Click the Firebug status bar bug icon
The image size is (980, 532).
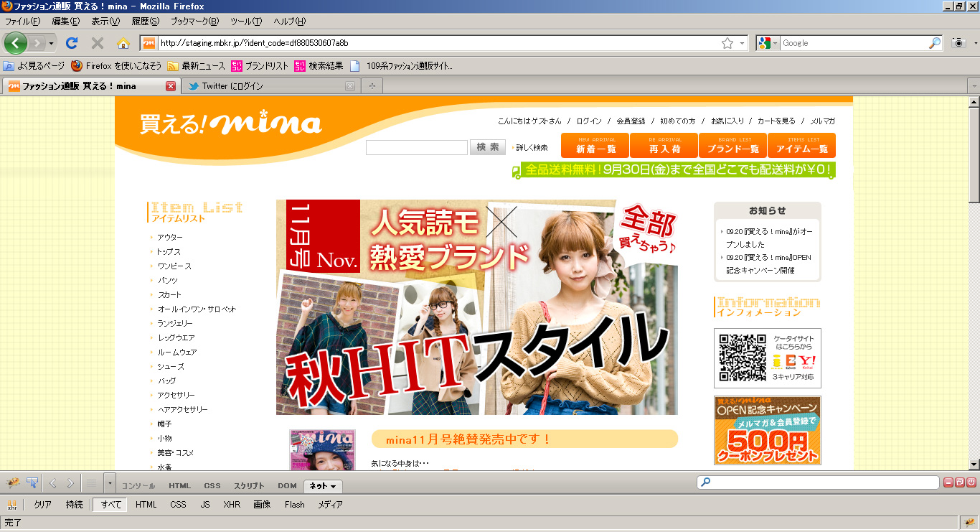pos(969,522)
